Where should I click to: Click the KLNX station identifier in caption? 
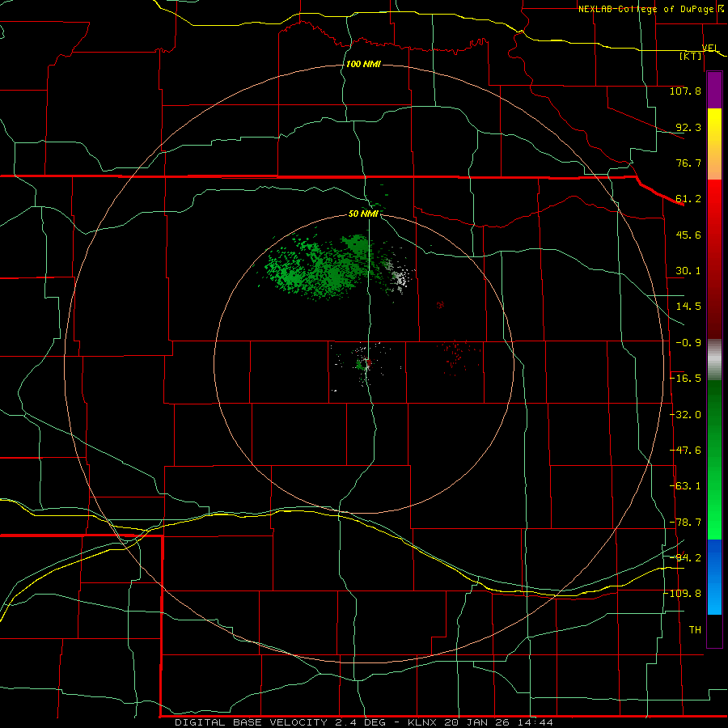422,722
